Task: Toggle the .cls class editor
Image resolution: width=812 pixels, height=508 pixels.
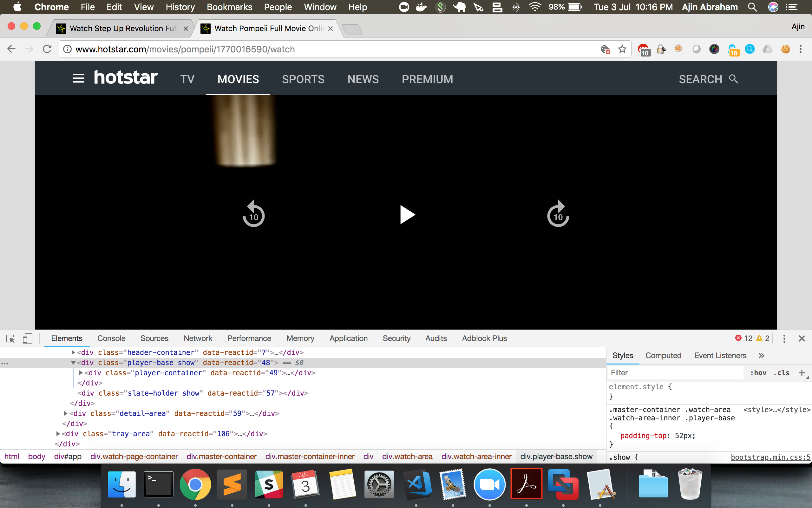Action: pos(782,373)
